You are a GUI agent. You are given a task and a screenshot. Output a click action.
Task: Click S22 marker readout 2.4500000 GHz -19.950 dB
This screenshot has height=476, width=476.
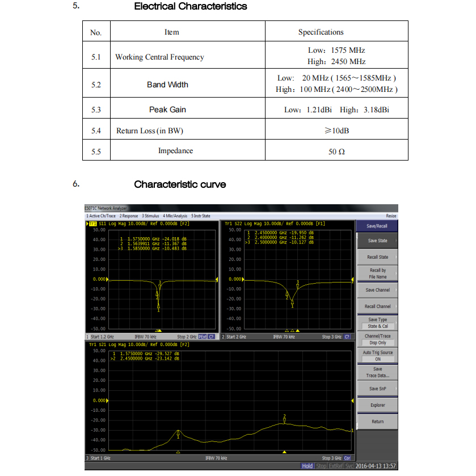pyautogui.click(x=280, y=233)
